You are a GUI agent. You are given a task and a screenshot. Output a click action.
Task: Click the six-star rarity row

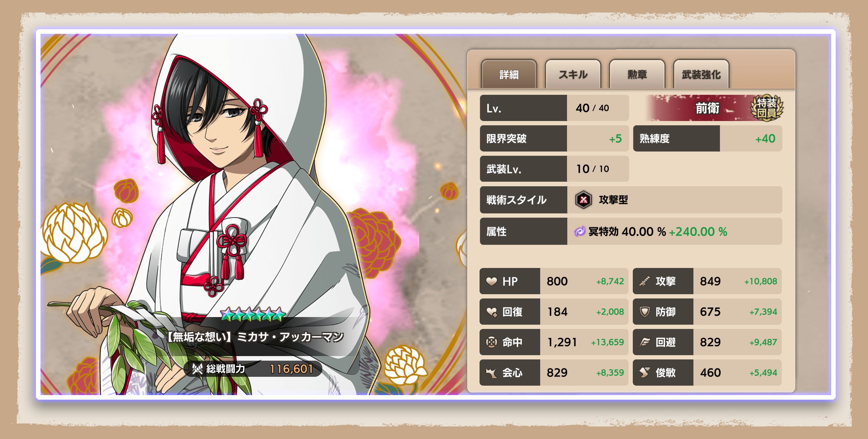(x=253, y=314)
